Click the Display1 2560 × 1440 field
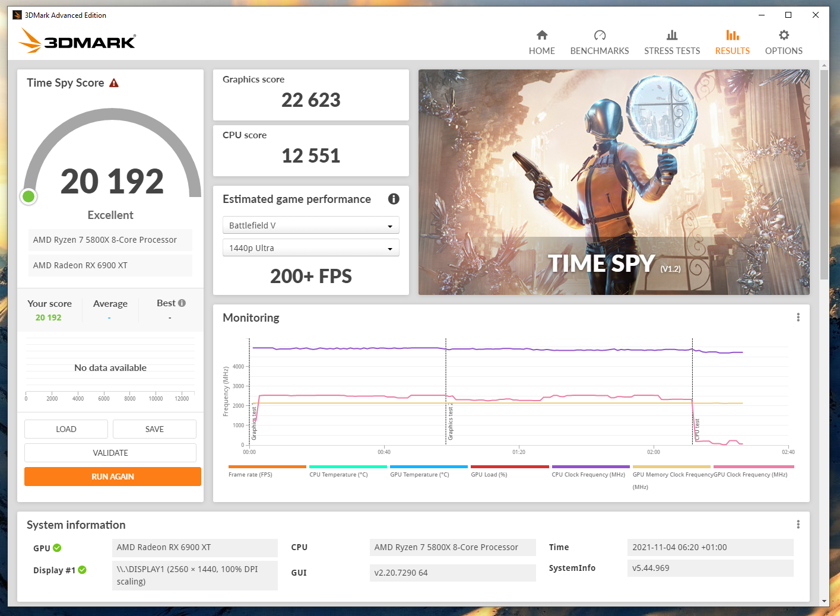840x616 pixels. [x=195, y=575]
